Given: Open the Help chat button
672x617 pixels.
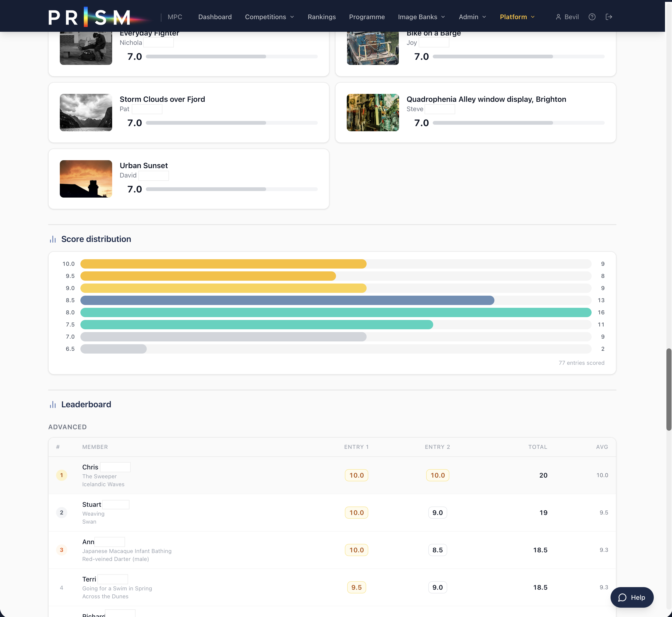Looking at the screenshot, I should [x=632, y=597].
